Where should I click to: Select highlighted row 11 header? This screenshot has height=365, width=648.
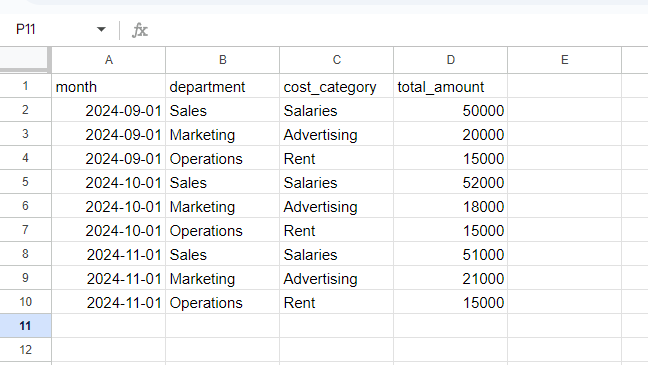click(25, 326)
